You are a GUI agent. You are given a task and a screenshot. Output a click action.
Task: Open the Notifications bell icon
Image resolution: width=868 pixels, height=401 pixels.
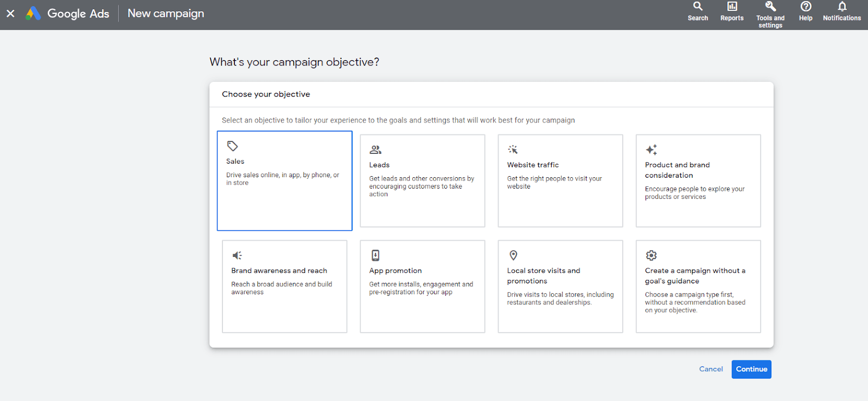tap(841, 7)
